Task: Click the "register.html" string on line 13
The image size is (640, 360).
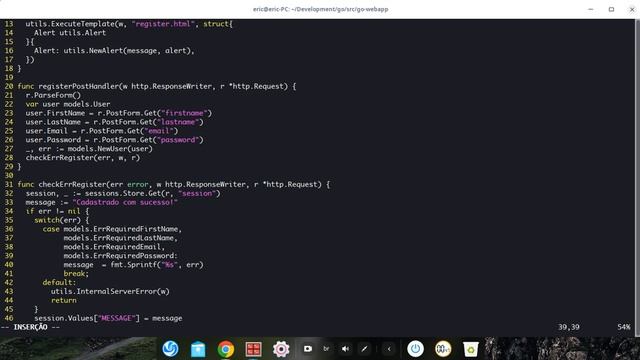Action: pos(163,24)
